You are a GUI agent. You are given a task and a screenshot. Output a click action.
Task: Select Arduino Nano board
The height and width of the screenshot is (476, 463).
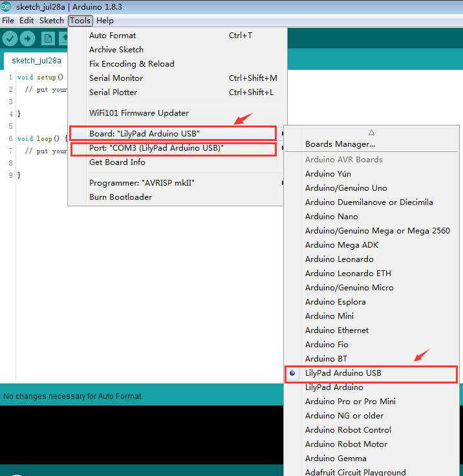click(331, 217)
